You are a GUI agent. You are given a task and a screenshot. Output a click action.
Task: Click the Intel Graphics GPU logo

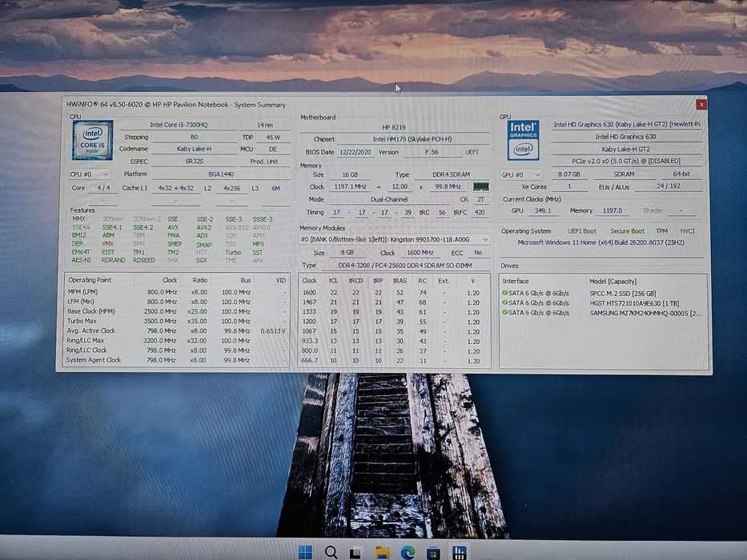(x=523, y=141)
